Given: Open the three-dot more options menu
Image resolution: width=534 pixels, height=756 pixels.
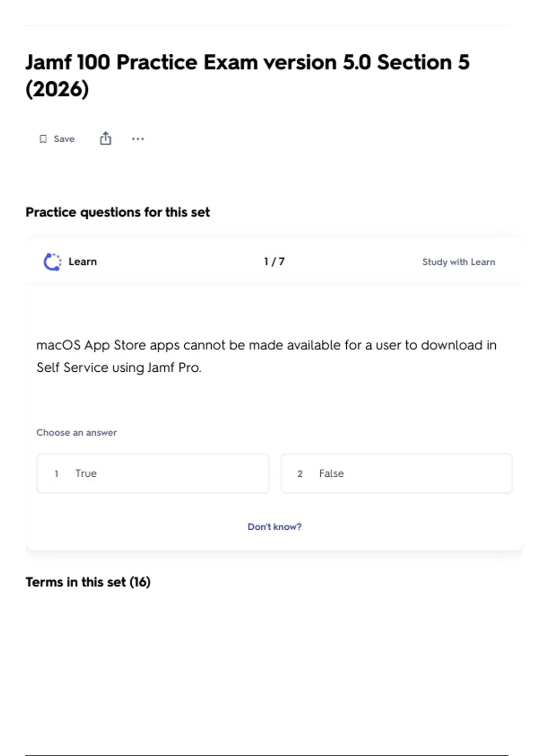Looking at the screenshot, I should coord(138,139).
